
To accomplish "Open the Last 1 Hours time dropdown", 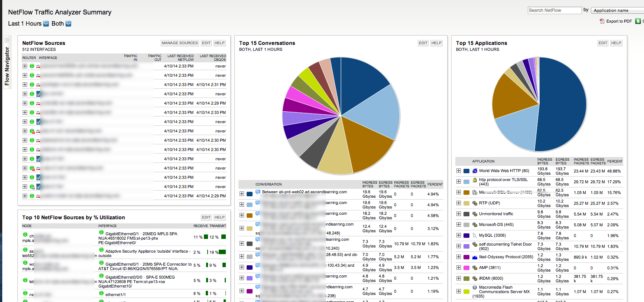I will tap(46, 24).
